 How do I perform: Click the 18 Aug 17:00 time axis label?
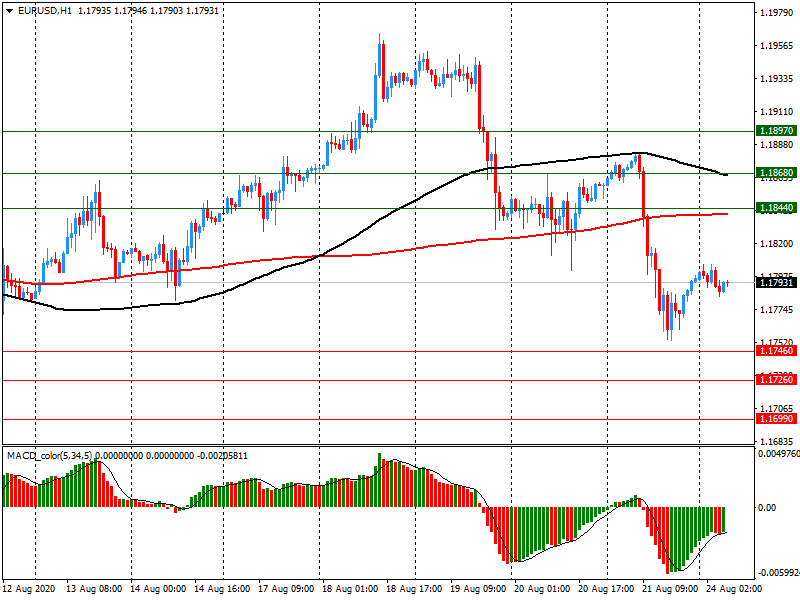coord(414,589)
